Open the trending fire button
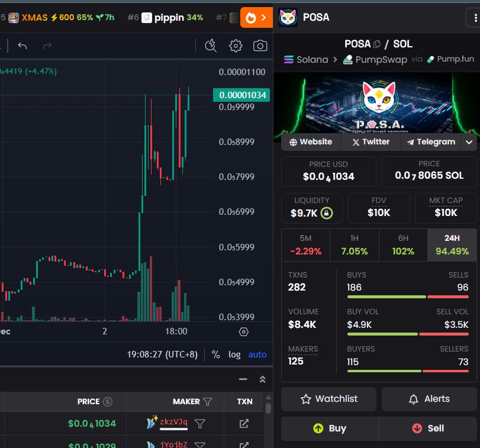Viewport: 480px width, 448px height. pos(256,17)
